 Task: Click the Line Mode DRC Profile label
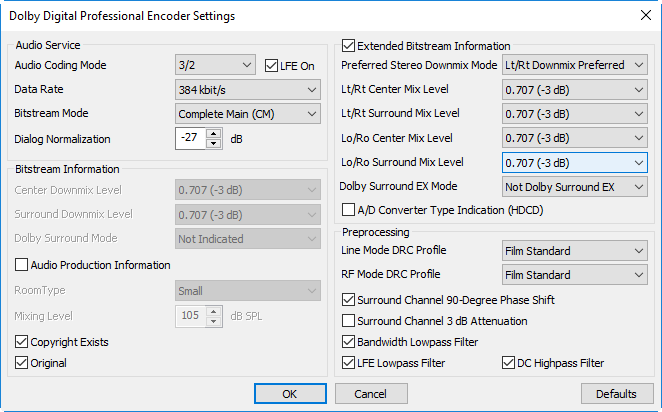click(394, 250)
